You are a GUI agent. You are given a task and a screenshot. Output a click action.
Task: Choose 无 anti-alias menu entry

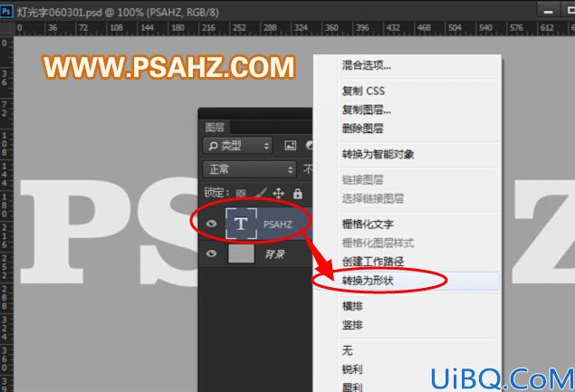point(348,350)
